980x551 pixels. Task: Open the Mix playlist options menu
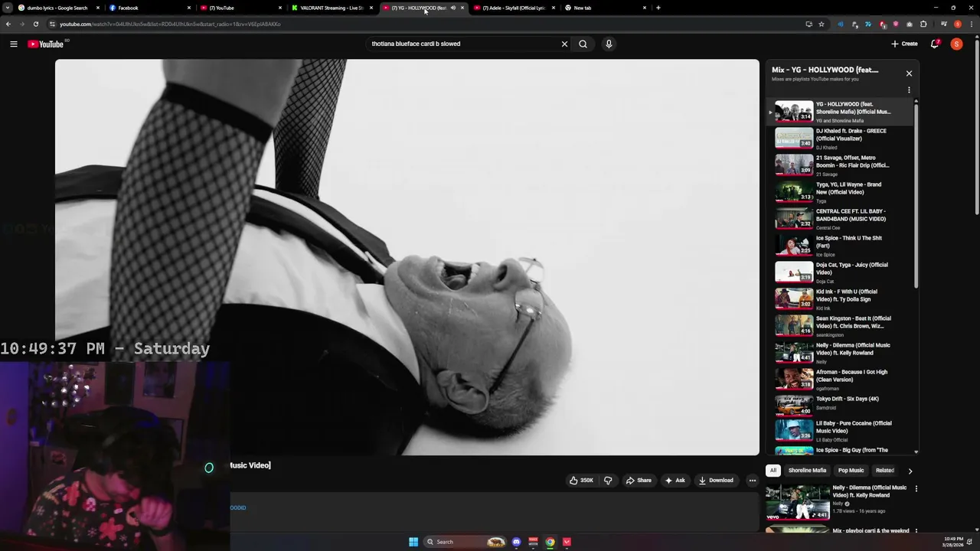(909, 90)
